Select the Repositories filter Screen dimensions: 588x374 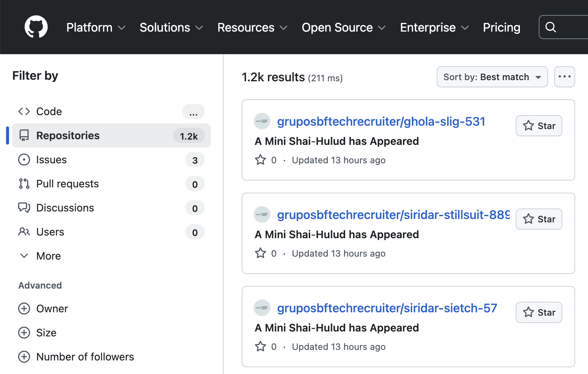(x=111, y=135)
